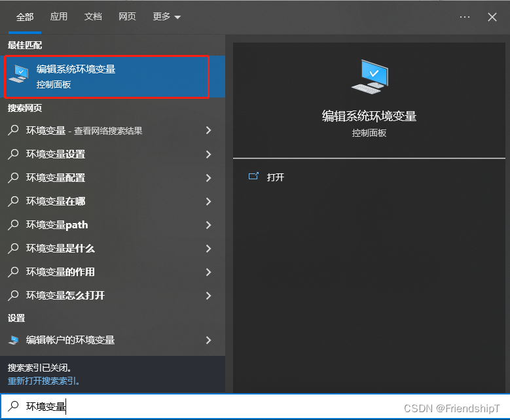Close the search panel with X
This screenshot has height=420, width=510.
coord(492,17)
